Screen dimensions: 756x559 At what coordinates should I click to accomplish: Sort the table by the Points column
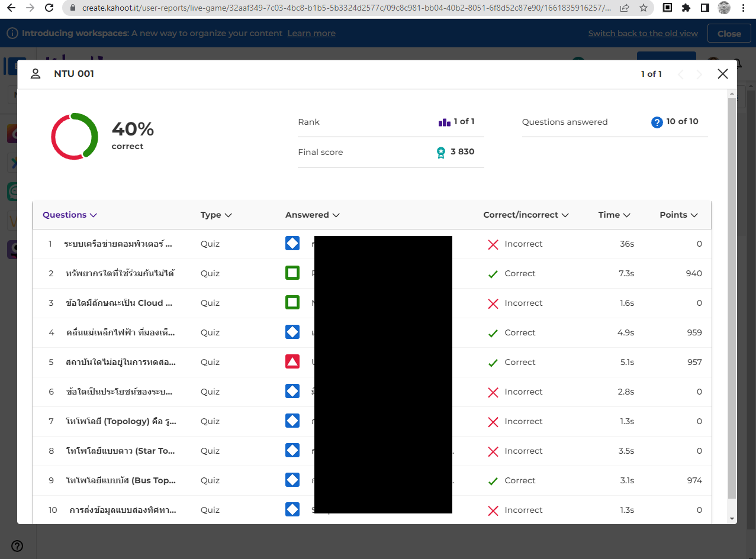678,215
